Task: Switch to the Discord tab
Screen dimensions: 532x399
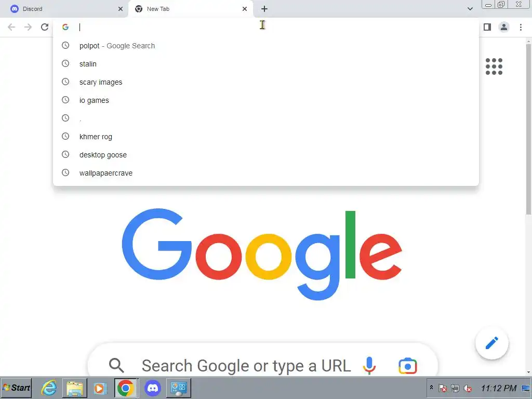Action: pyautogui.click(x=64, y=9)
